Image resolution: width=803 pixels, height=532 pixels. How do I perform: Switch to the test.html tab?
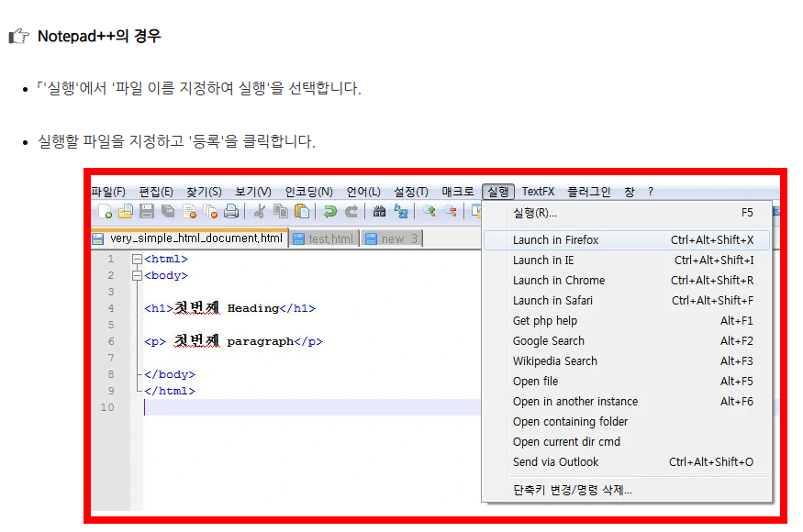323,238
